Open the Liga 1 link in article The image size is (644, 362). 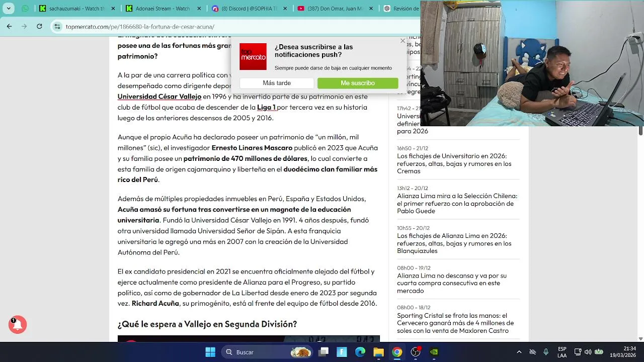(267, 107)
